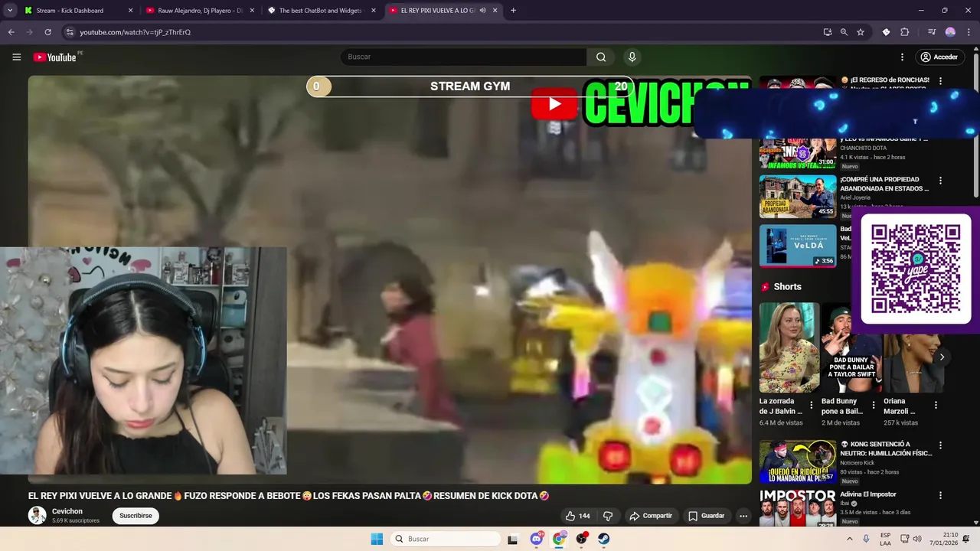Reload the page with the refresh icon
The image size is (980, 551).
47,32
